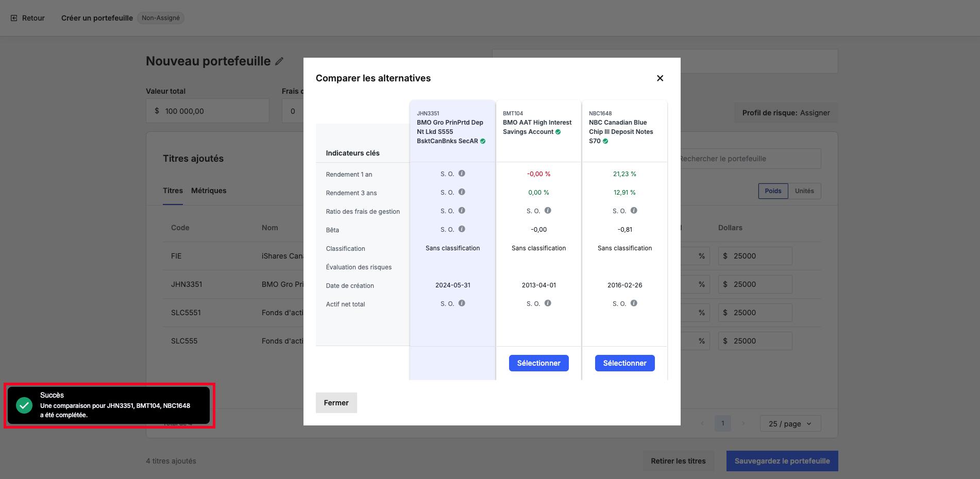The height and width of the screenshot is (479, 980).
Task: Click the Fermer button
Action: pyautogui.click(x=336, y=403)
